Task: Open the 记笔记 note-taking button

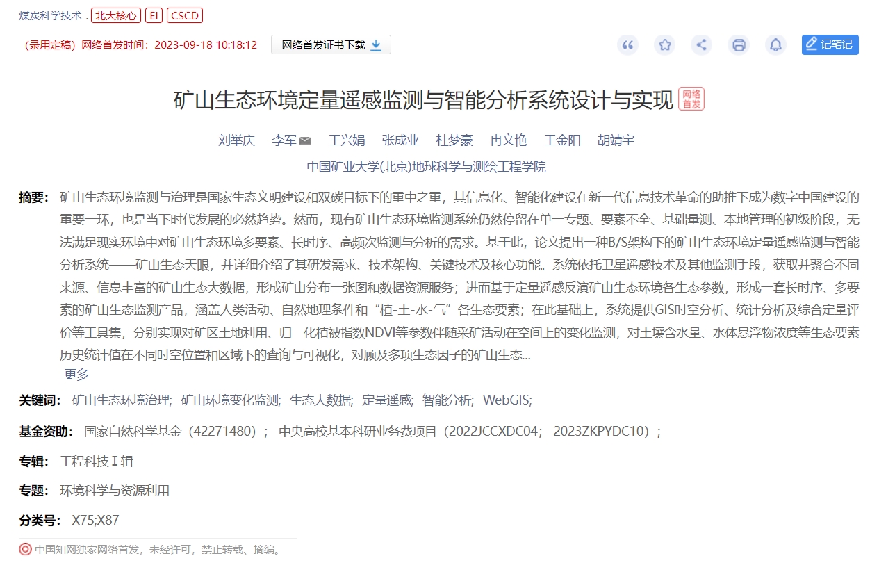Action: (830, 44)
